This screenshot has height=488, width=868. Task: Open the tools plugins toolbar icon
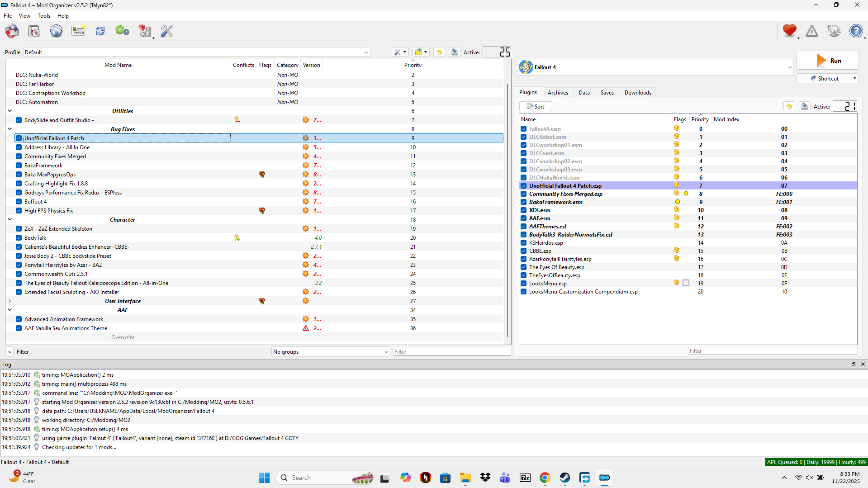(x=145, y=31)
